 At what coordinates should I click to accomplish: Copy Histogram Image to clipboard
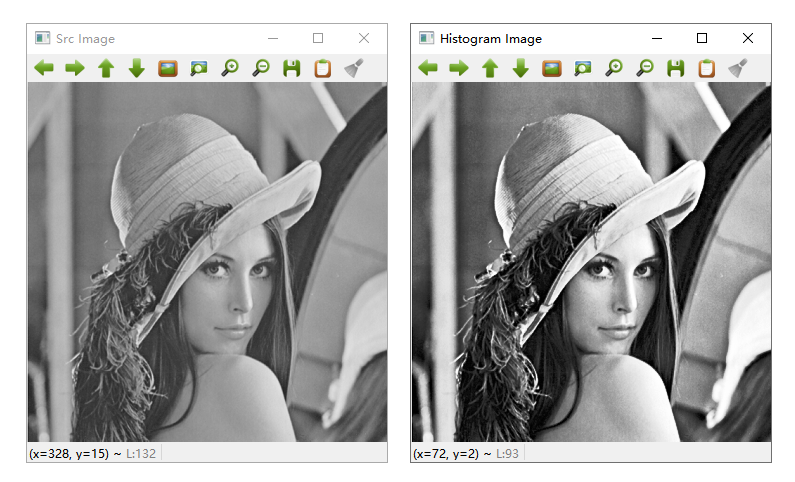pyautogui.click(x=707, y=68)
